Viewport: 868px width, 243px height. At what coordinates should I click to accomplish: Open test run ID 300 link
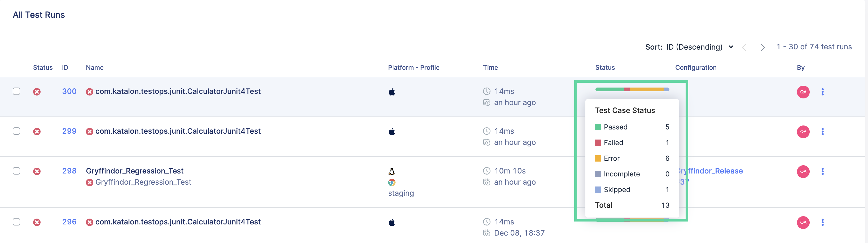(69, 91)
